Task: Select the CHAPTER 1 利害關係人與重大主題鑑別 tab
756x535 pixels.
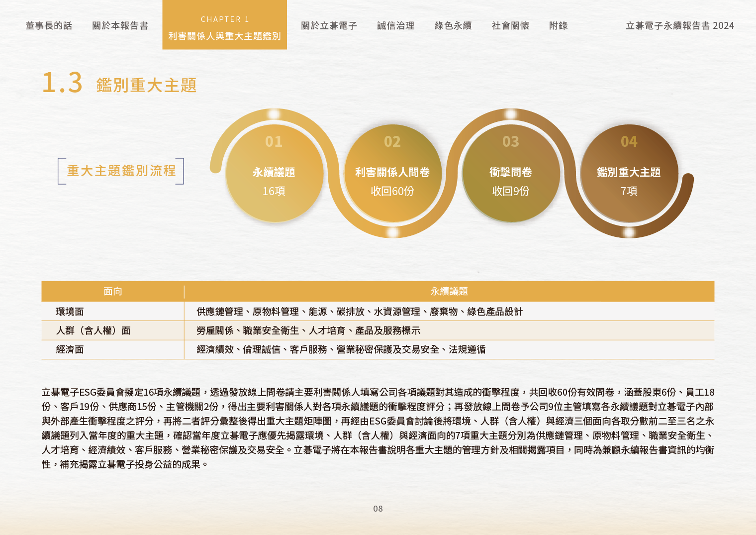Action: tap(224, 25)
